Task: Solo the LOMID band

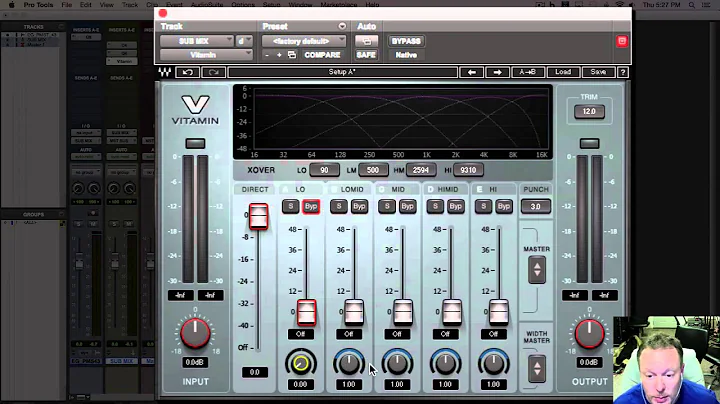Action: coord(338,206)
